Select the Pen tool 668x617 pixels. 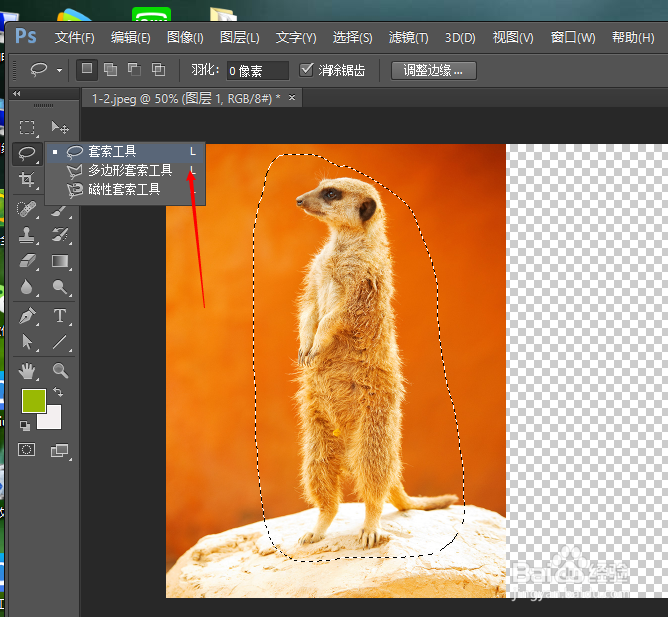coord(28,316)
